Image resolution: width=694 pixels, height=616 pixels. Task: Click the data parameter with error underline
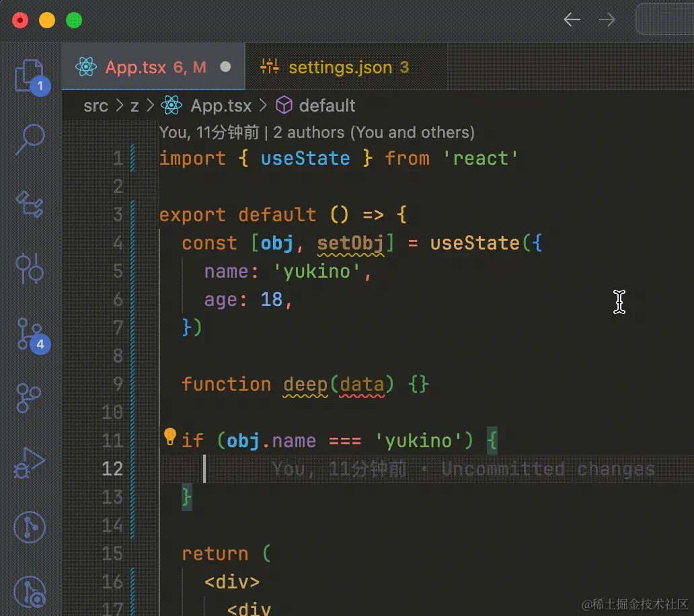pyautogui.click(x=362, y=385)
